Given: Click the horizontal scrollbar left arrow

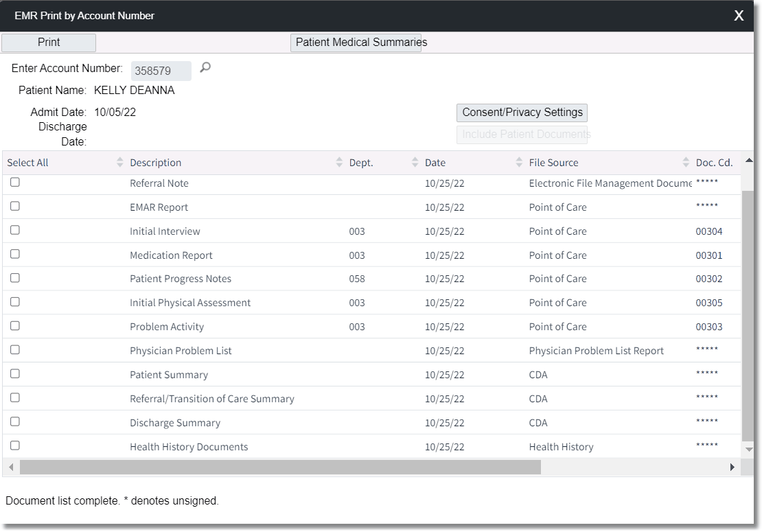Looking at the screenshot, I should coord(11,467).
